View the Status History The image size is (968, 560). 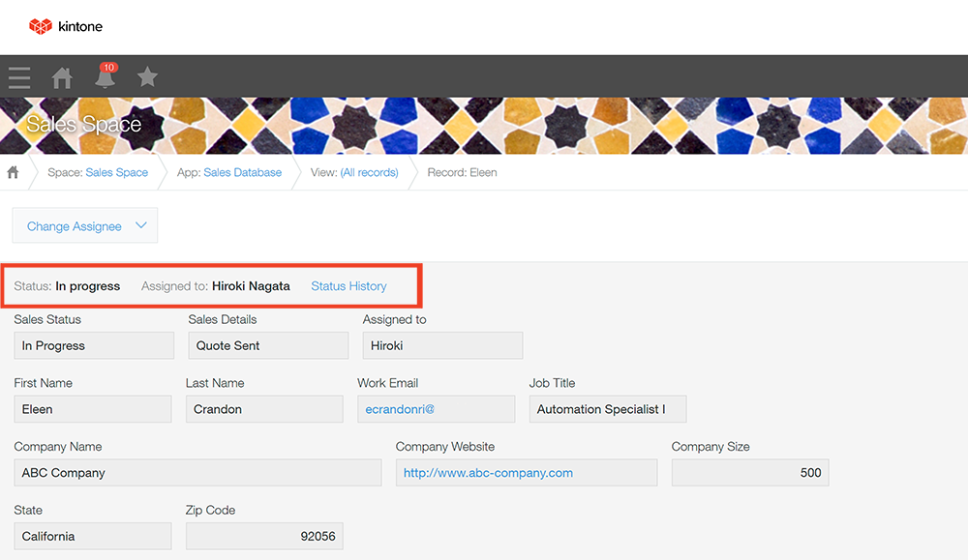[x=348, y=286]
